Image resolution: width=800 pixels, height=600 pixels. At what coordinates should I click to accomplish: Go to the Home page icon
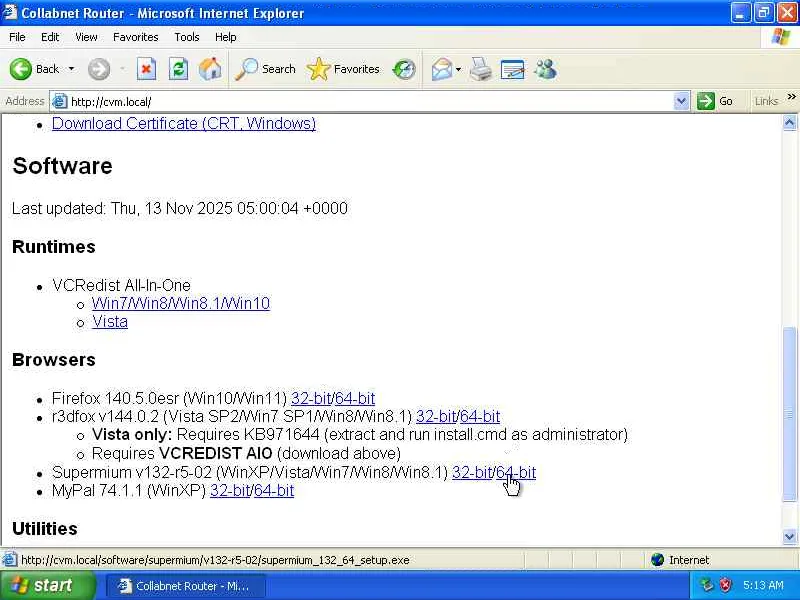pos(210,69)
